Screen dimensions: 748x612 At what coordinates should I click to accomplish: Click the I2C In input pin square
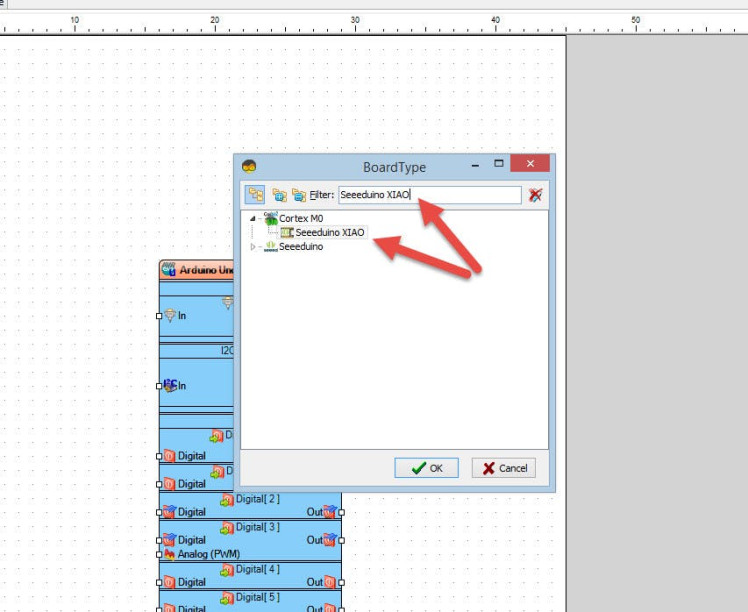coord(159,386)
